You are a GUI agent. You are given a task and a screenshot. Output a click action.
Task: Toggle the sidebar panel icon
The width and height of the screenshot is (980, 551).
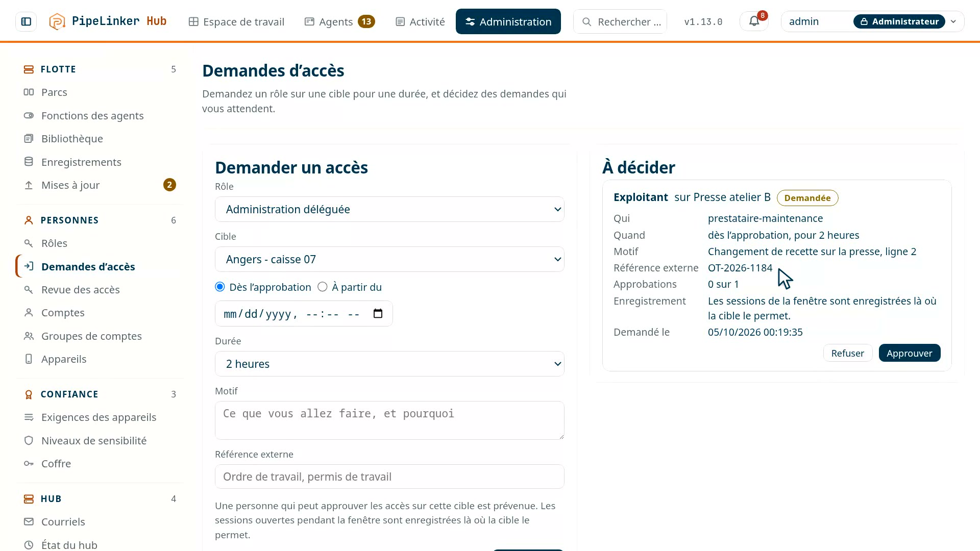[x=26, y=21]
